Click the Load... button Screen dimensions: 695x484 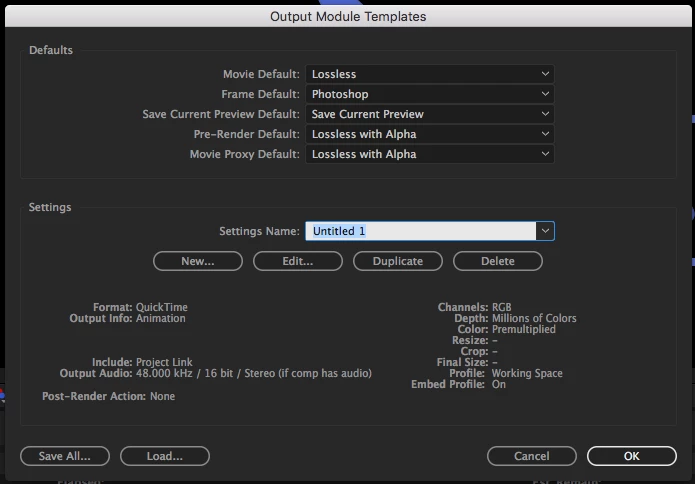pos(165,456)
